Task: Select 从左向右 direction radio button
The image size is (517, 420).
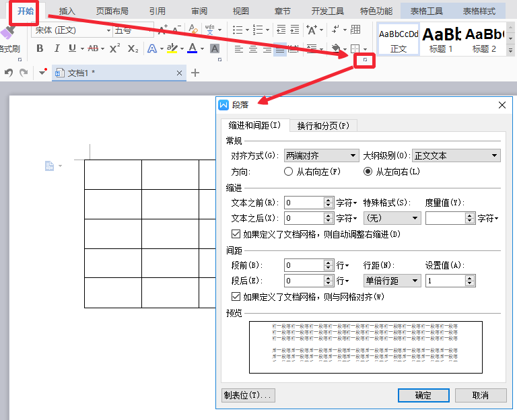Action: coord(368,172)
